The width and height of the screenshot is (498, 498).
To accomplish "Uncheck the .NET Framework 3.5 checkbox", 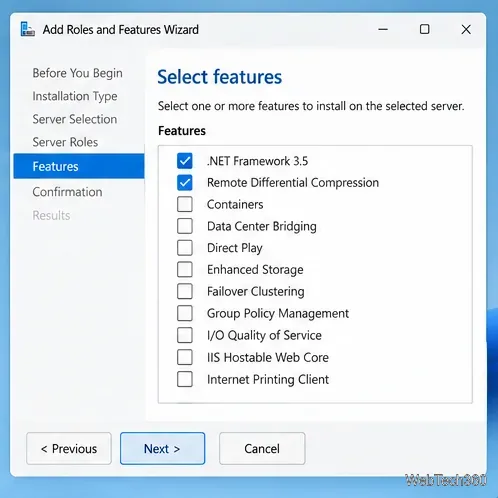I will 185,161.
